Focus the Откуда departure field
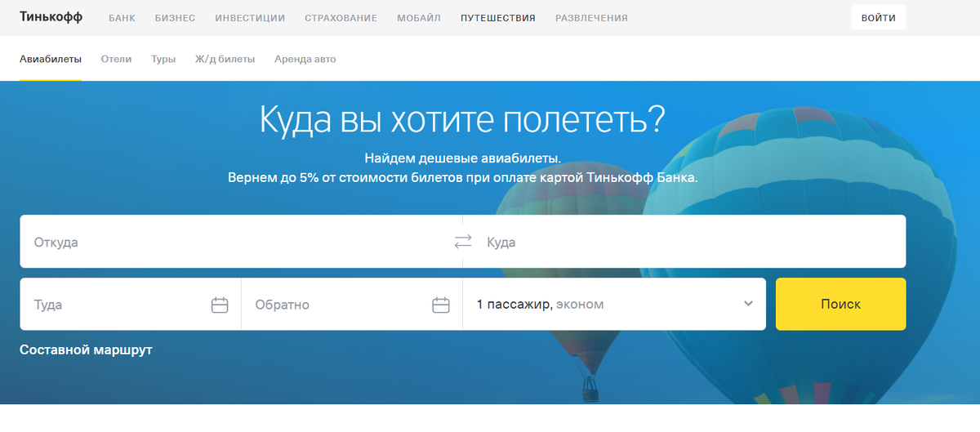The height and width of the screenshot is (432, 980). [241, 242]
